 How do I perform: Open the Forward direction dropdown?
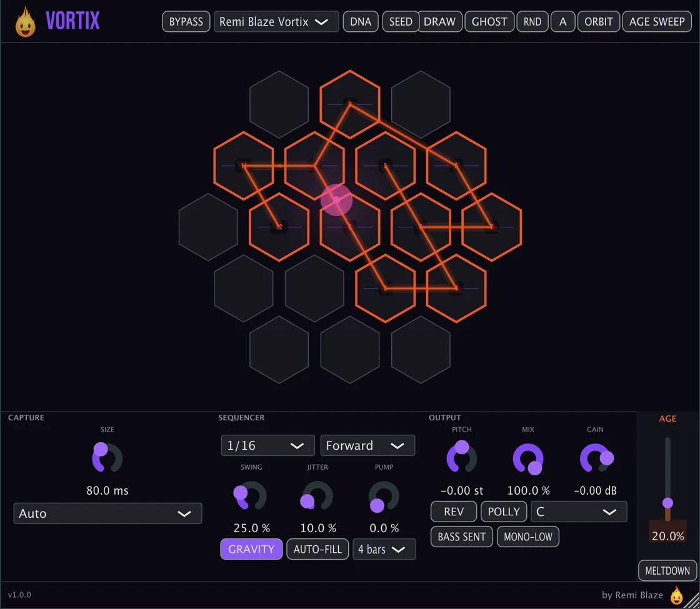(367, 445)
